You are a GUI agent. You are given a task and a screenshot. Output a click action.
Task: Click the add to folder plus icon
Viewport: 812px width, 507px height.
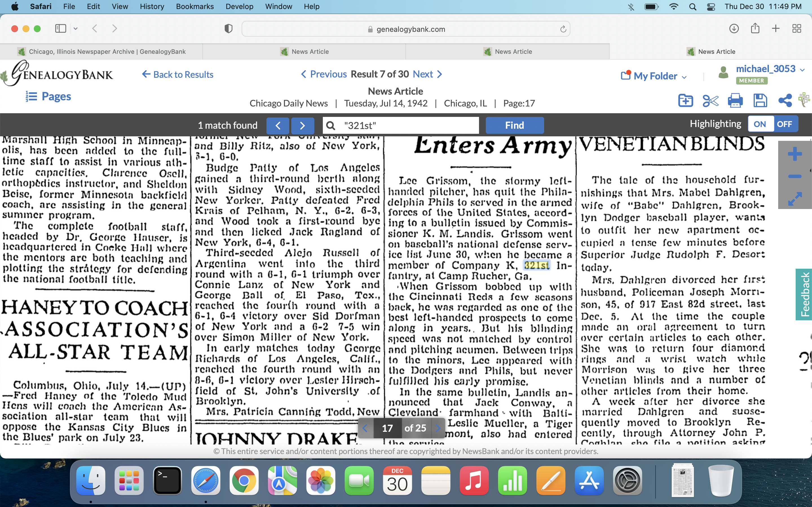[x=685, y=100]
